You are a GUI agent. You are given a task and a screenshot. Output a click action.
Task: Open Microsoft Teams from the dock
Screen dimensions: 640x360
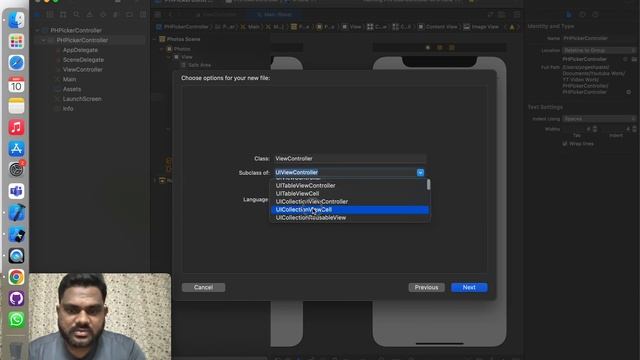[x=16, y=191]
